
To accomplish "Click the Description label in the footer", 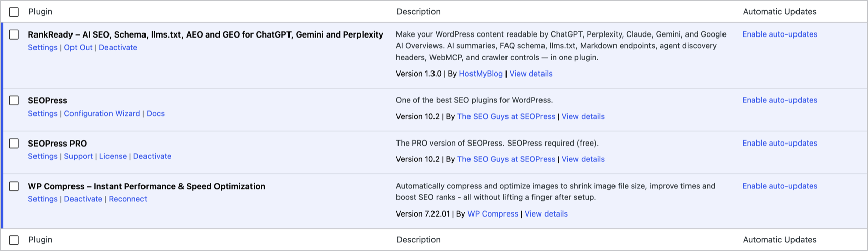I will coord(418,240).
